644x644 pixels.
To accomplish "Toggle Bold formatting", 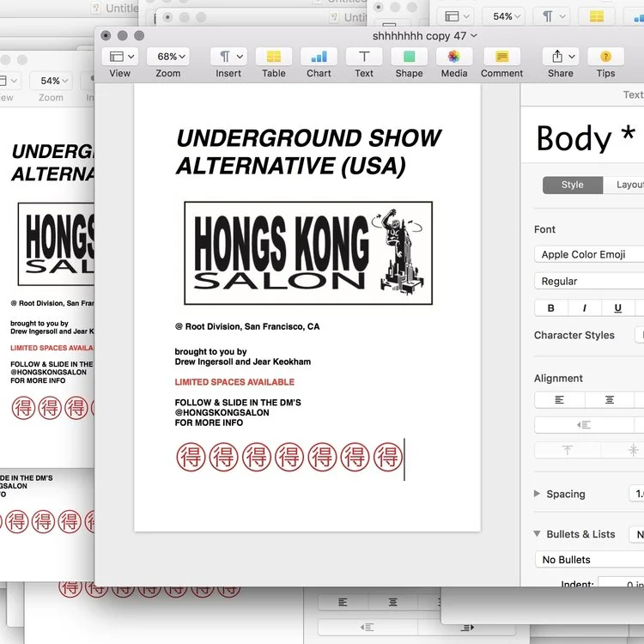I will (x=551, y=308).
